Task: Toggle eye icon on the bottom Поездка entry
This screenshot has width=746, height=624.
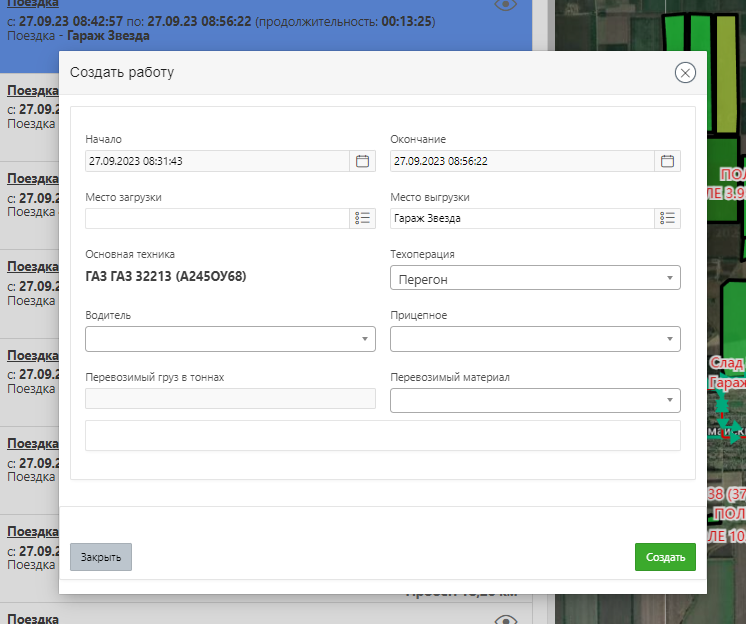Action: point(506,619)
